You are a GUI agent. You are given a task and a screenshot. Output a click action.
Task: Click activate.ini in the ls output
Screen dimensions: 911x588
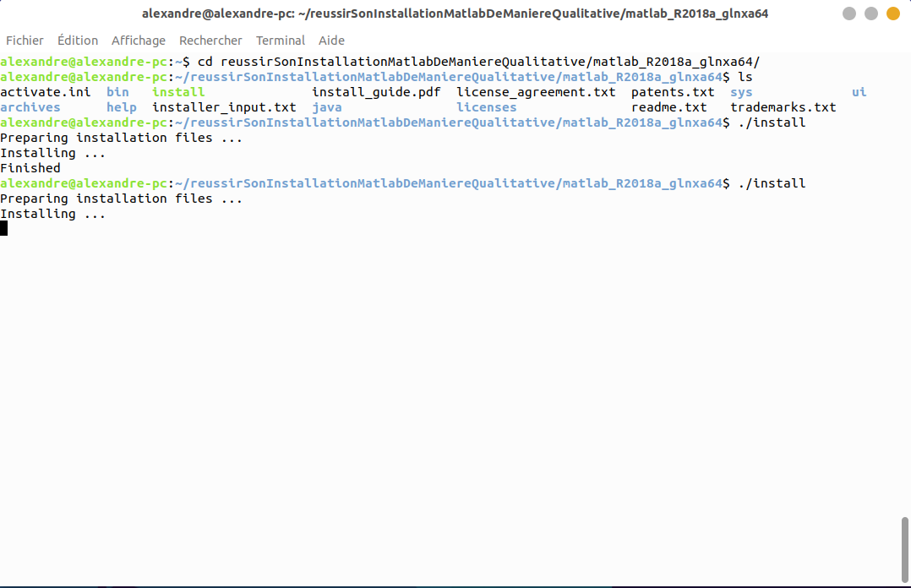pos(46,92)
